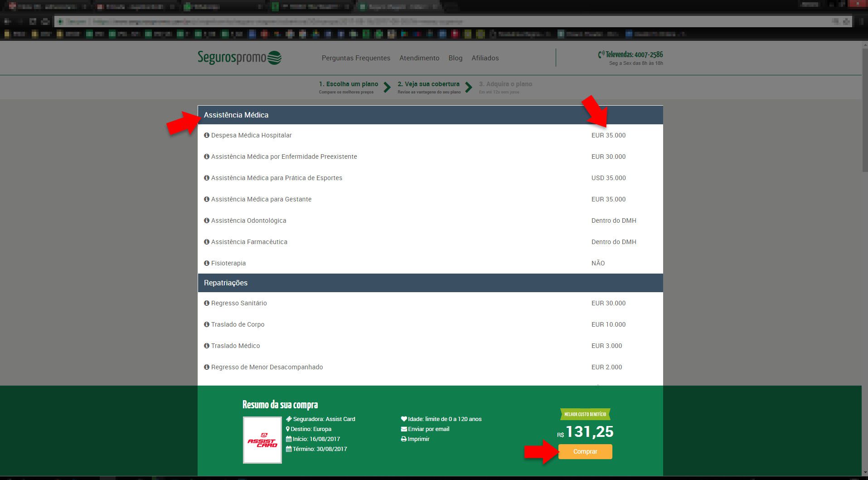Click info icon beside Regresso Sanitário

207,303
